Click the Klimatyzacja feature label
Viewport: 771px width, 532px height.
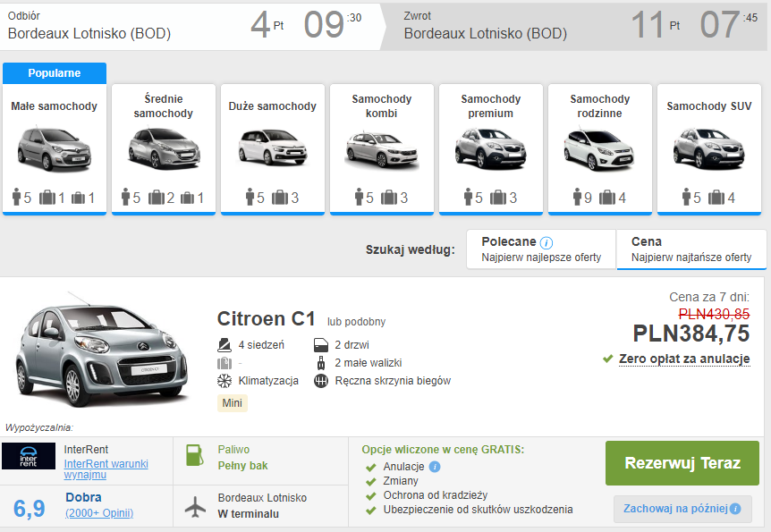pos(268,381)
